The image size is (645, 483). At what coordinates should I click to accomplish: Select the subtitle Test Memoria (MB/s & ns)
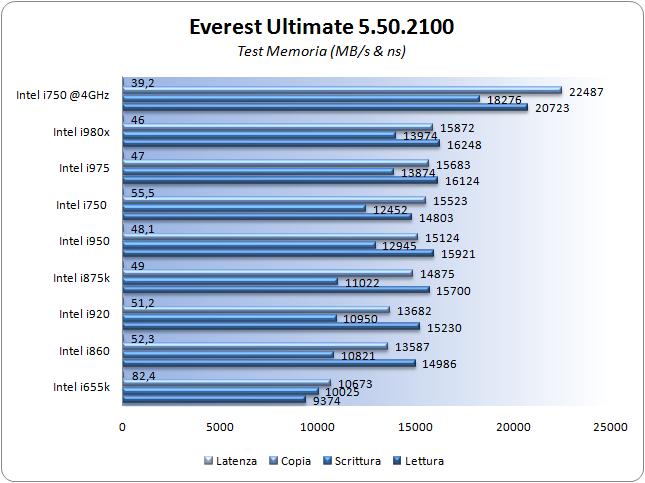coord(322,51)
